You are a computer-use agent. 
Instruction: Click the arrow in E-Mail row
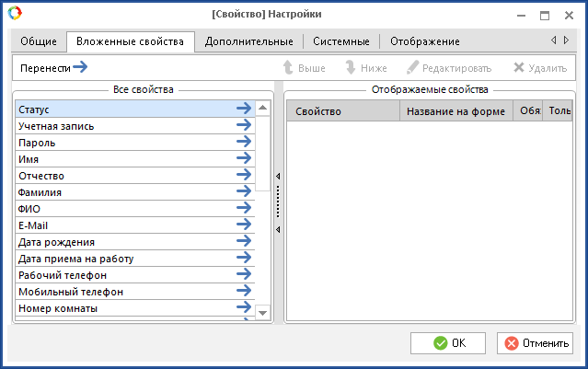coord(244,225)
